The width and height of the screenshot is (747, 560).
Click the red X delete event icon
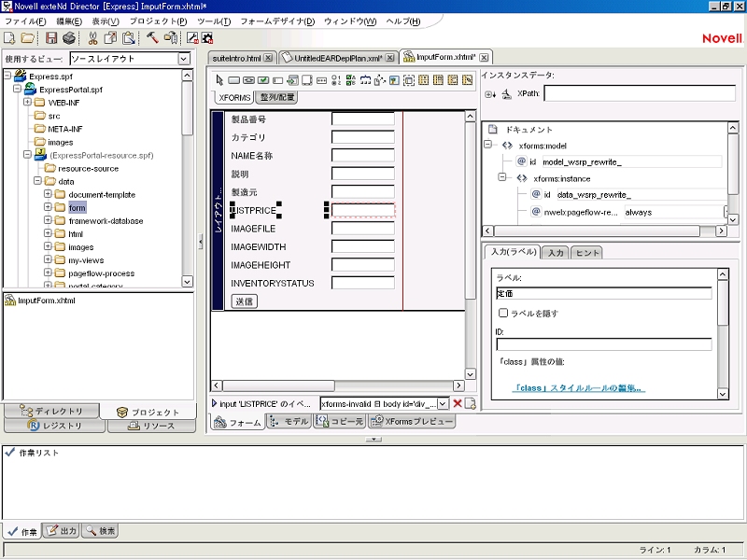pos(458,403)
